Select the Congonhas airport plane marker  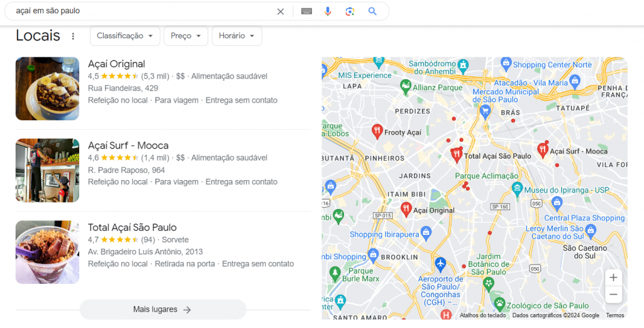pyautogui.click(x=440, y=264)
